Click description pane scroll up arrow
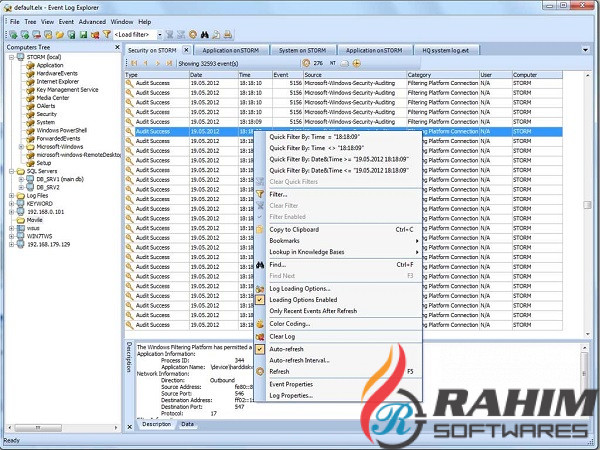This screenshot has width=600, height=450. [584, 347]
